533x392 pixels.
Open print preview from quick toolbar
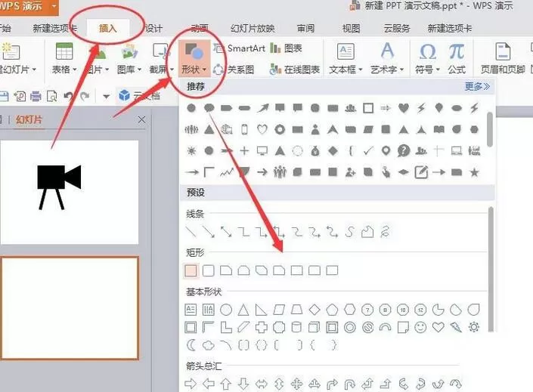52,97
